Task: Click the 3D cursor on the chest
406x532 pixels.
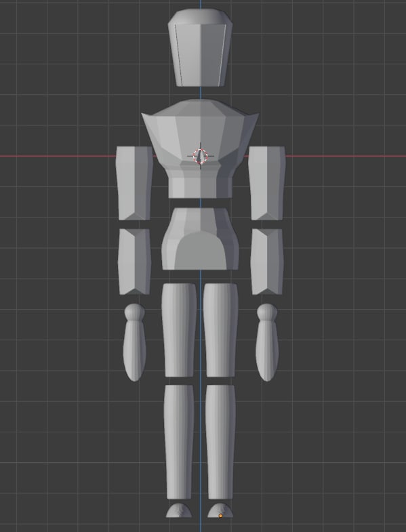Action: (x=200, y=156)
